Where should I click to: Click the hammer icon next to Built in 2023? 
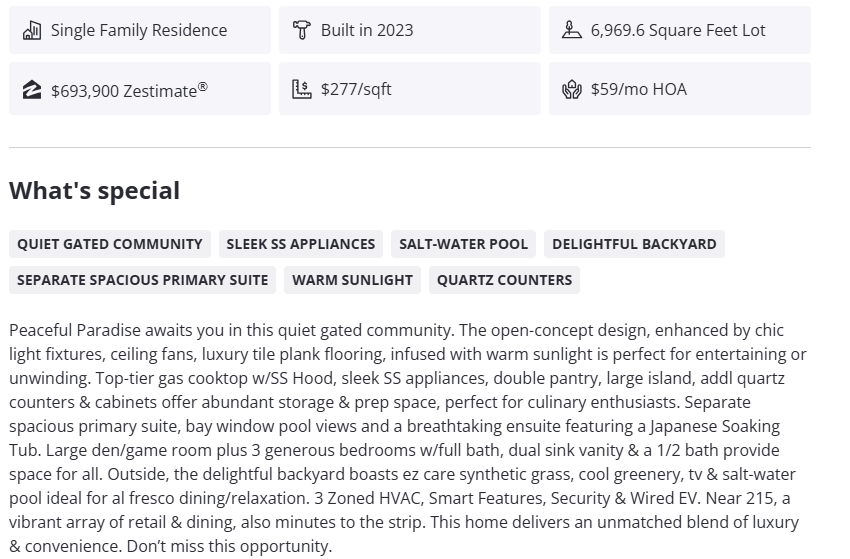(302, 30)
